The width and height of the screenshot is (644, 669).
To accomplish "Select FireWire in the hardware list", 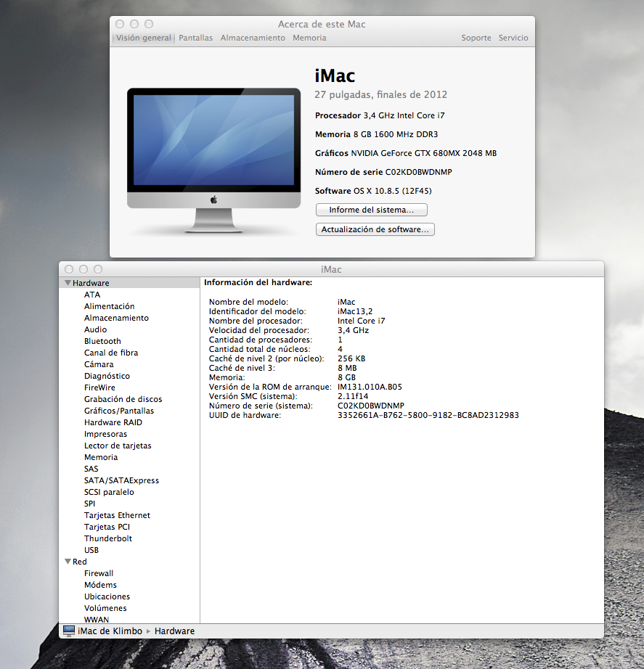I will click(100, 387).
